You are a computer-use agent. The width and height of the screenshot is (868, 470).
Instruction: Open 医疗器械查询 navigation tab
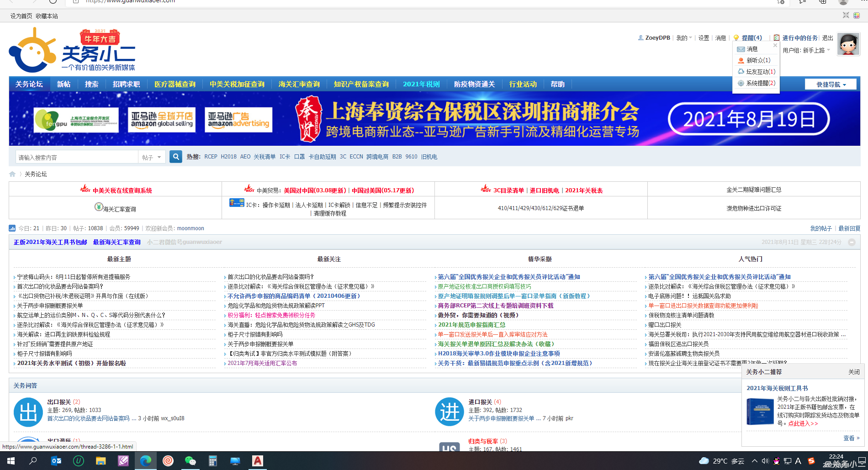(175, 84)
